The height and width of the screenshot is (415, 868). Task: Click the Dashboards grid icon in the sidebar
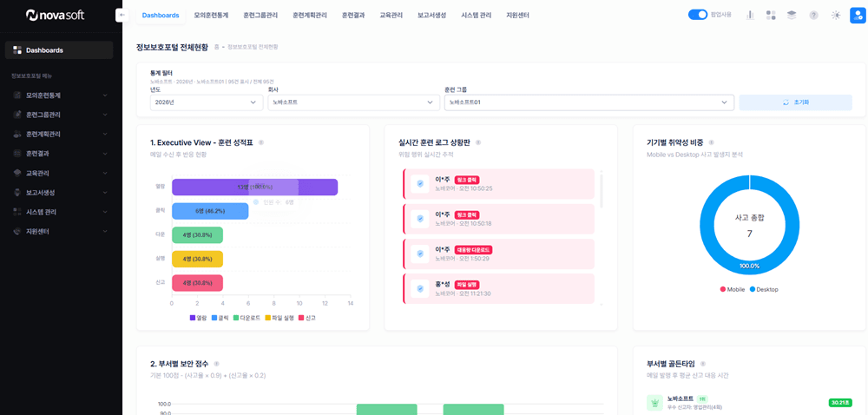[17, 49]
